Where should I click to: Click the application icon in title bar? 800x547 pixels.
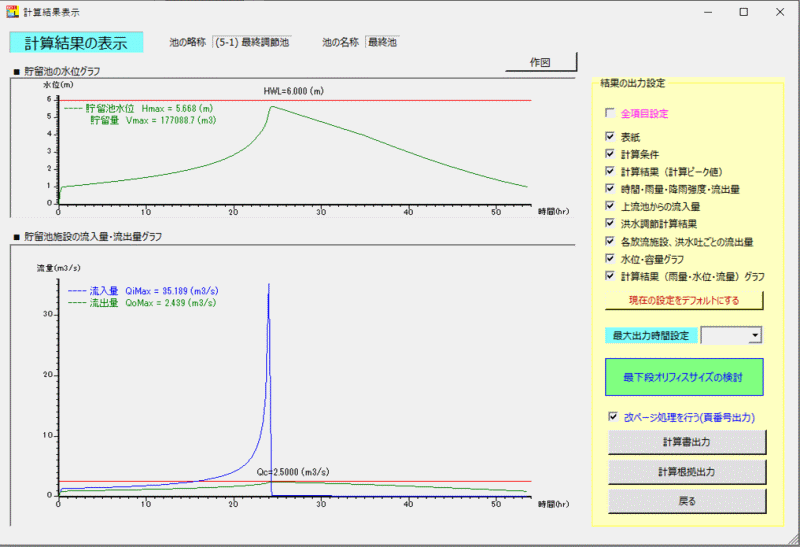pyautogui.click(x=12, y=12)
